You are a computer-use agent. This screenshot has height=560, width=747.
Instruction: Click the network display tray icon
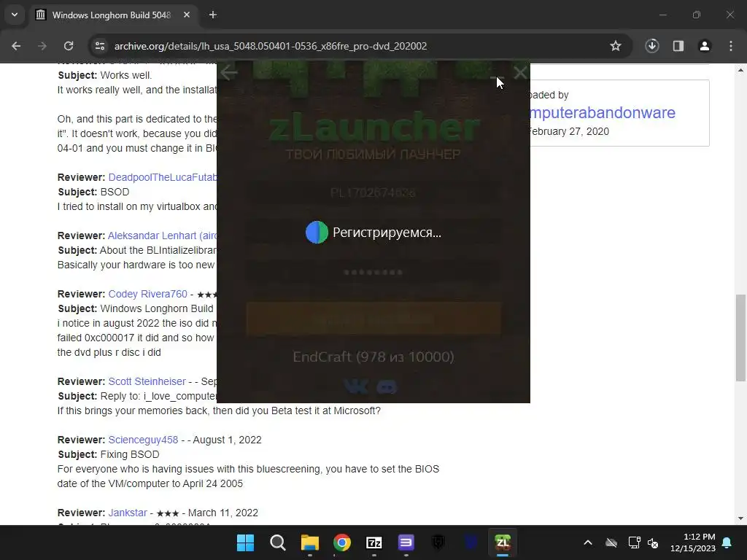click(634, 542)
